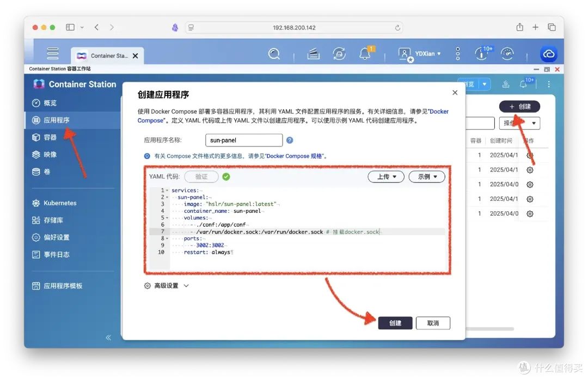Collapse the ports block at line 8
The width and height of the screenshot is (588, 380).
coord(167,238)
